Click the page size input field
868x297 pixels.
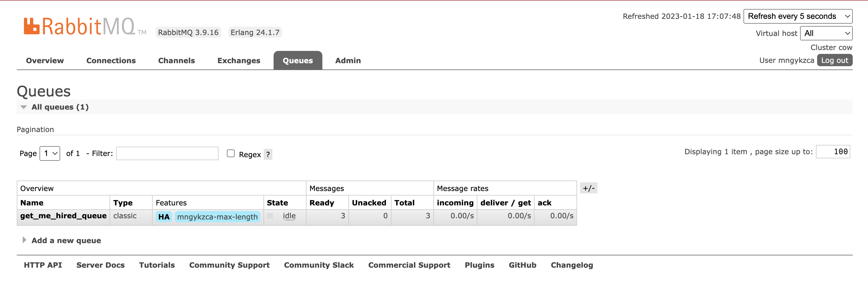click(x=833, y=152)
